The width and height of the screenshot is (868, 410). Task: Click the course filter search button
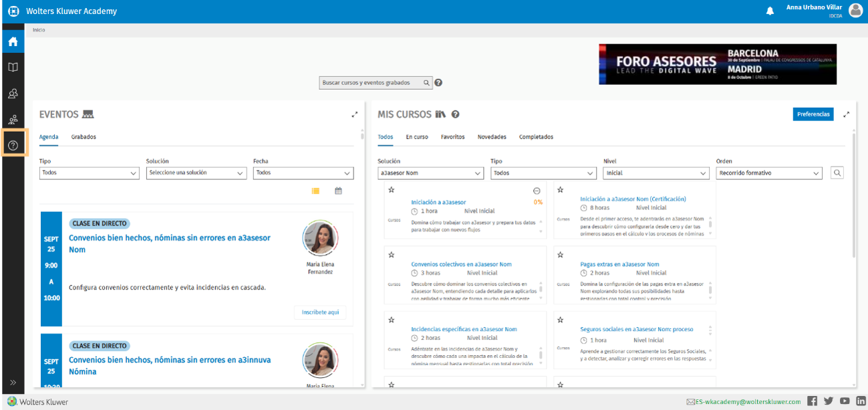pos(837,173)
